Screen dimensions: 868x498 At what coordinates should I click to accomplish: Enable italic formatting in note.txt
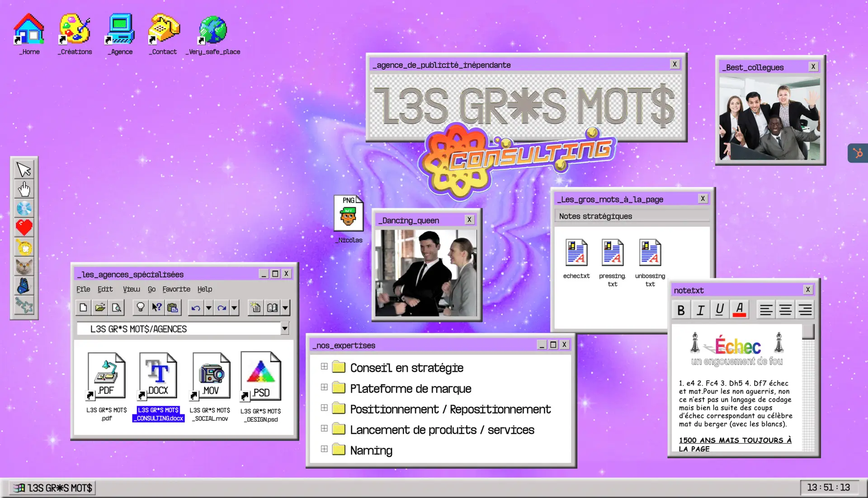pyautogui.click(x=701, y=309)
